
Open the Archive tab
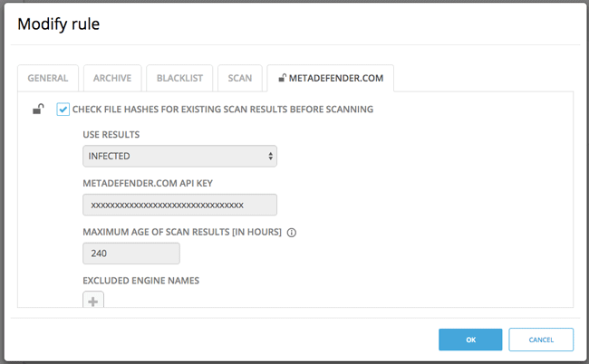pos(112,79)
